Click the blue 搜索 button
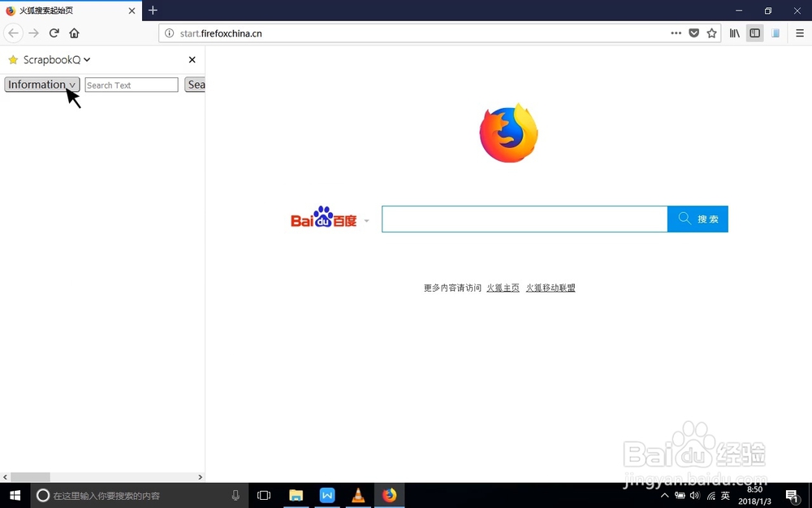The height and width of the screenshot is (508, 812). pyautogui.click(x=698, y=219)
